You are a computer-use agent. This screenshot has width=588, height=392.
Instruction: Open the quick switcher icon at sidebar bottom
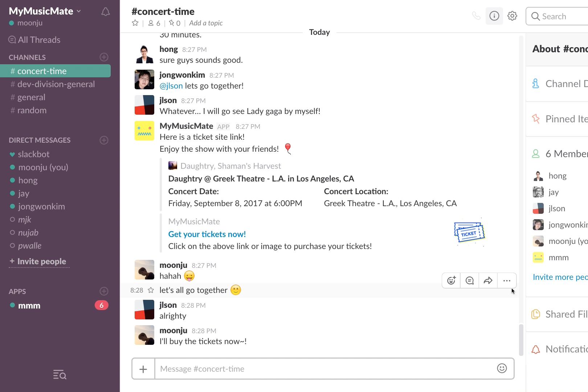pyautogui.click(x=60, y=374)
